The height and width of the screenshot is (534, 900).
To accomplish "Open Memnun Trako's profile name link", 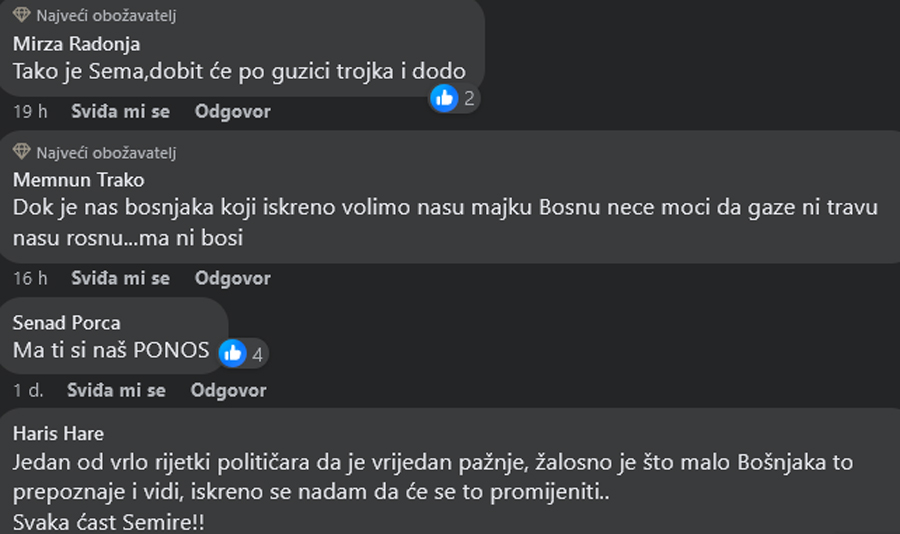I will click(x=79, y=180).
